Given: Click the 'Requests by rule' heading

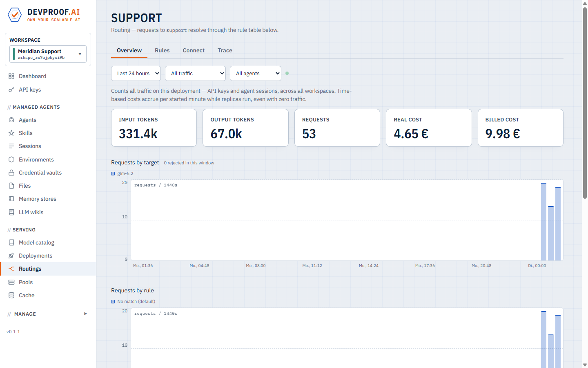Looking at the screenshot, I should click(x=132, y=290).
